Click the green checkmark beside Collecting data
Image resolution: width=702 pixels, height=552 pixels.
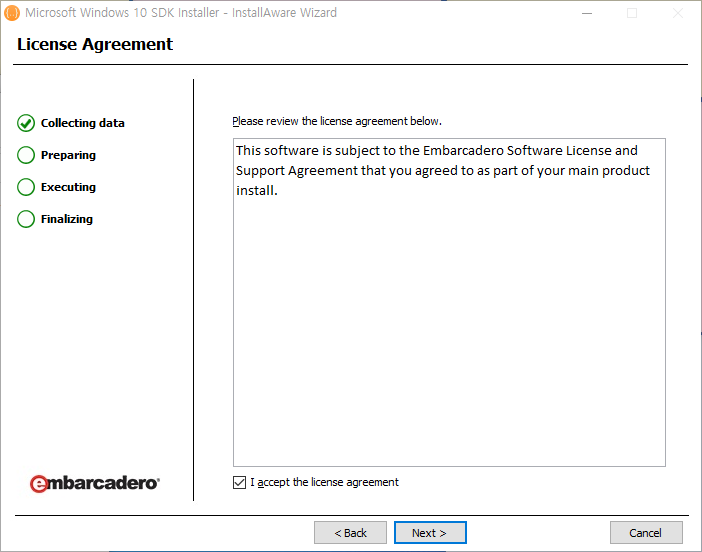click(26, 123)
